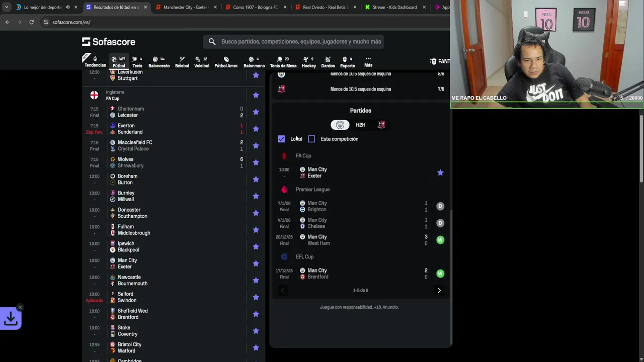Go to next page of matches
This screenshot has height=362, width=644.
pos(439,290)
